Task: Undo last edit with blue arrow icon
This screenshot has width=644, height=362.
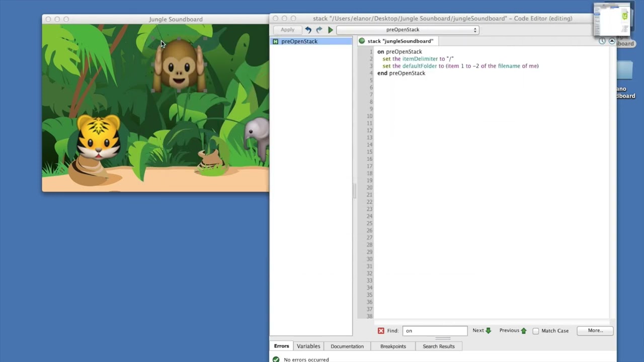Action: click(308, 30)
